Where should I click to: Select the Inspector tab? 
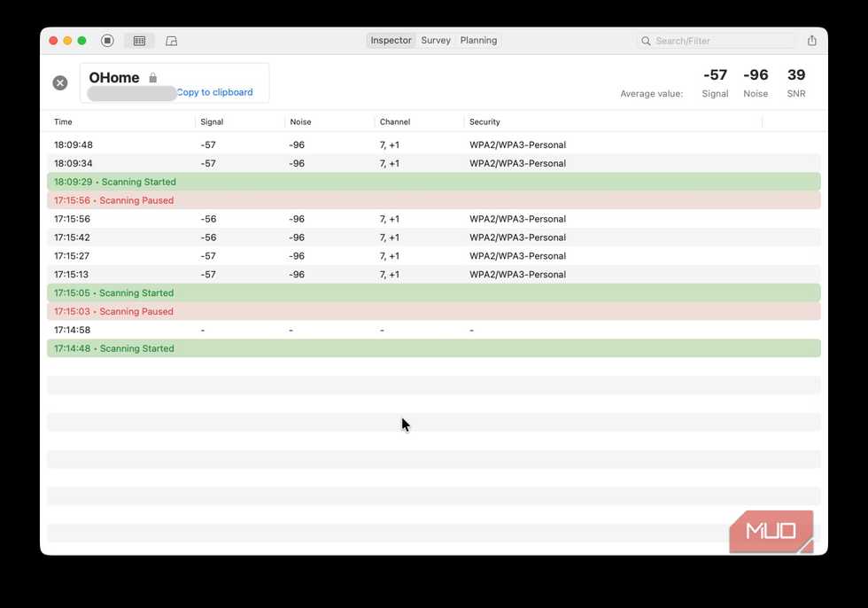tap(391, 41)
